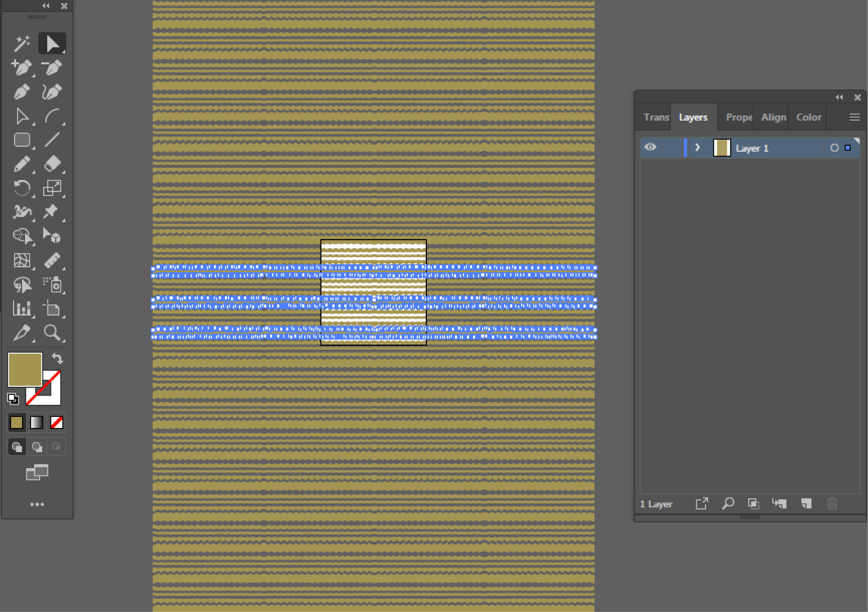The height and width of the screenshot is (612, 868).
Task: Toggle the lock column for Layer 1
Action: [671, 148]
